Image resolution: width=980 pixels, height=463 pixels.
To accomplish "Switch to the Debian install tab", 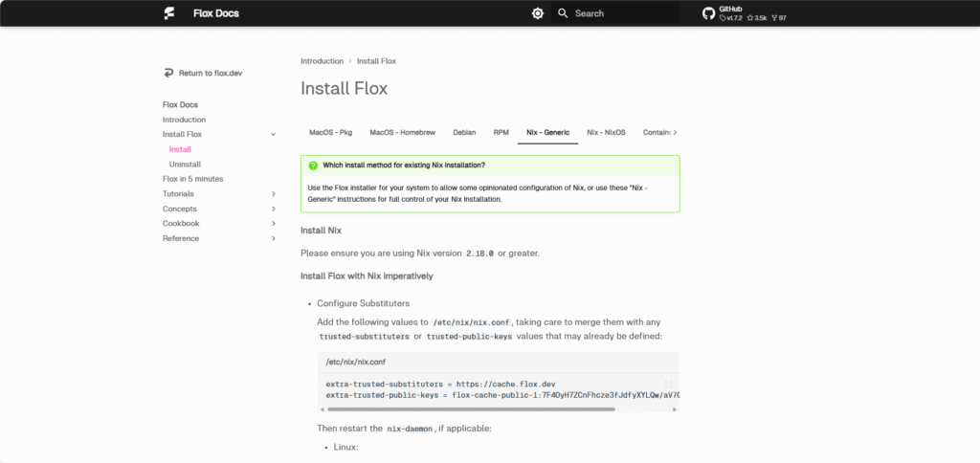I will tap(464, 132).
